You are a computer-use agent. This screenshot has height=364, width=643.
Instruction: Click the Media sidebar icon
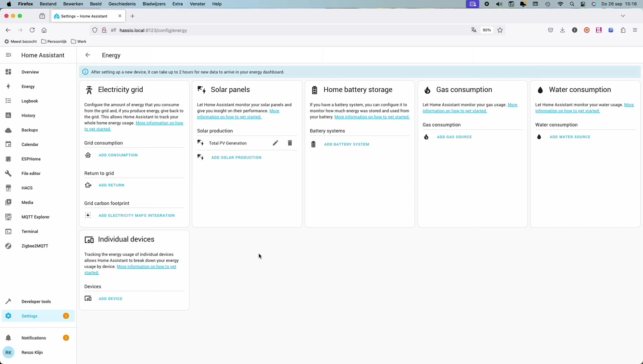8,202
